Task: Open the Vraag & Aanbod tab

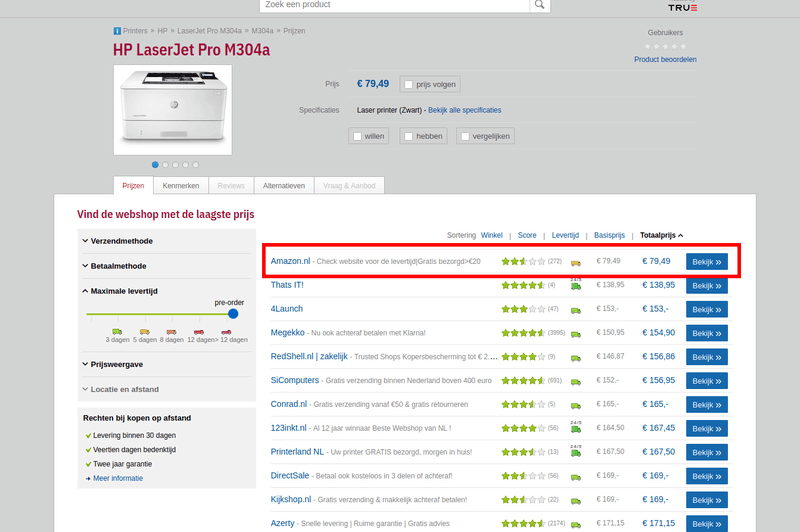Action: (349, 186)
